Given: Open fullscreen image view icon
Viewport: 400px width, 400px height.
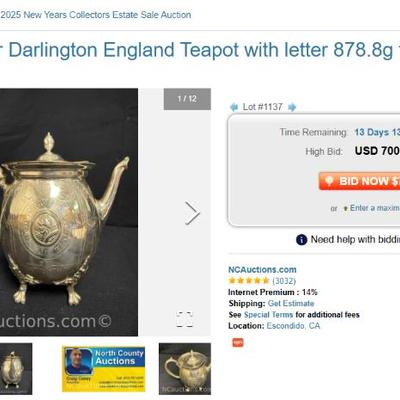Looking at the screenshot, I should tap(185, 319).
